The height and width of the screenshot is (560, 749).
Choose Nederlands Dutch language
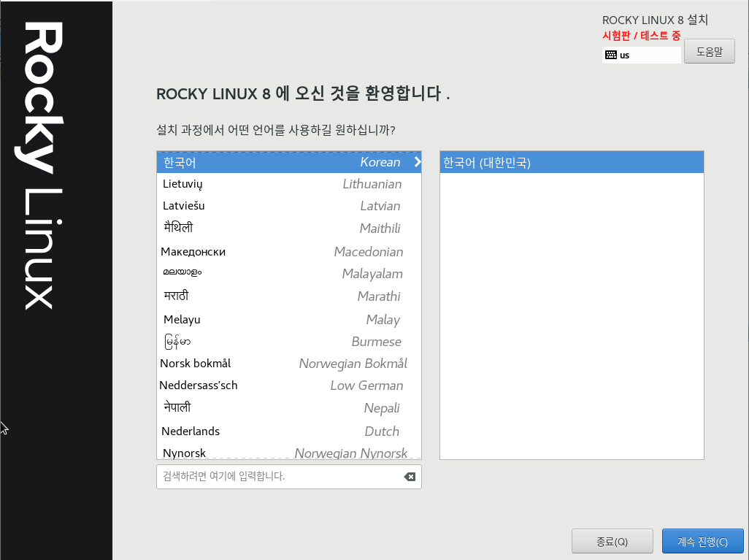coord(288,431)
